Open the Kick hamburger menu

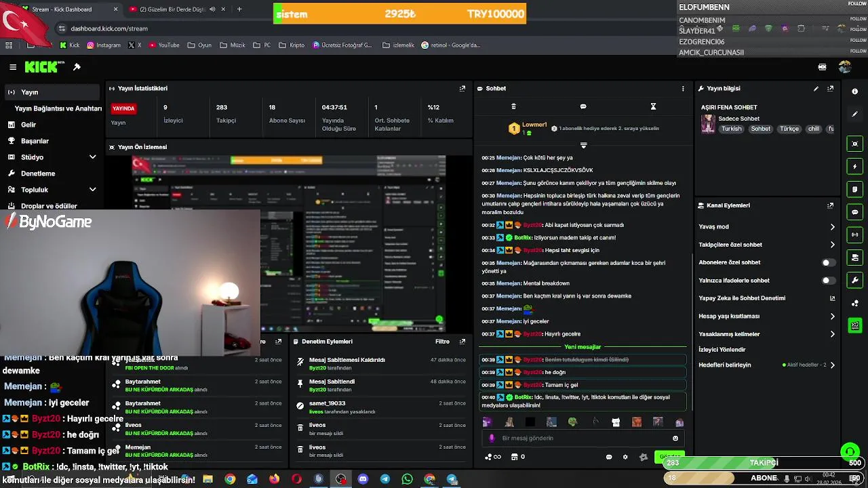(x=13, y=67)
